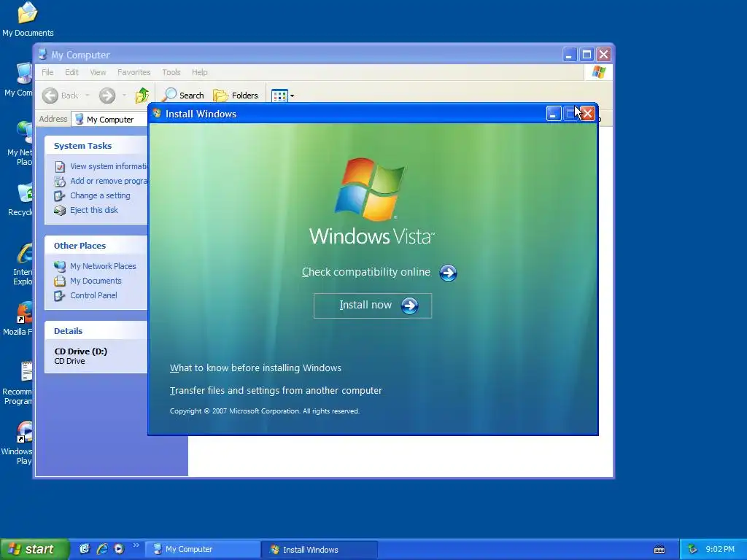Open My Network Places in Other Places

103,266
